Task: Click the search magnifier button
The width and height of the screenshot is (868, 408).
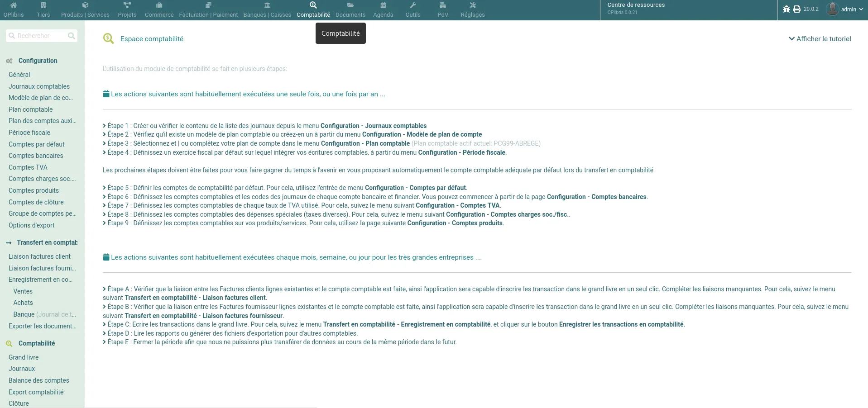Action: tap(71, 36)
